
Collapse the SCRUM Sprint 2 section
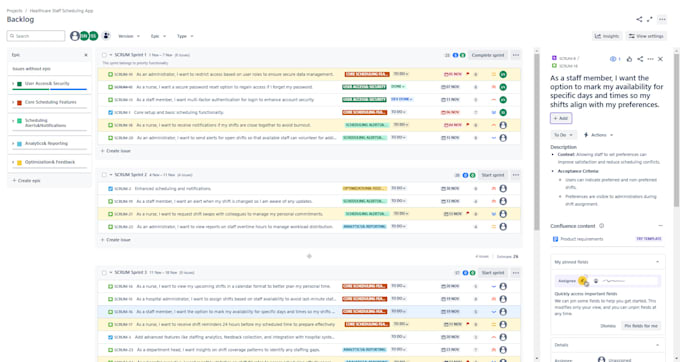(x=111, y=175)
